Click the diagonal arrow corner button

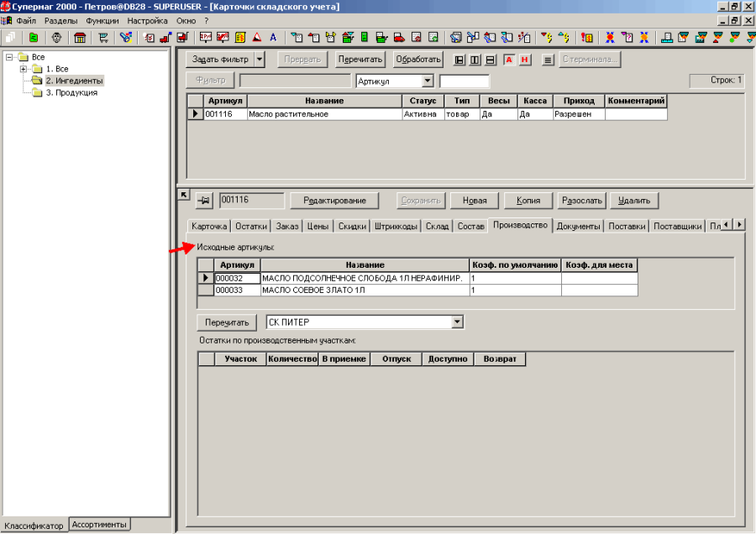point(184,195)
